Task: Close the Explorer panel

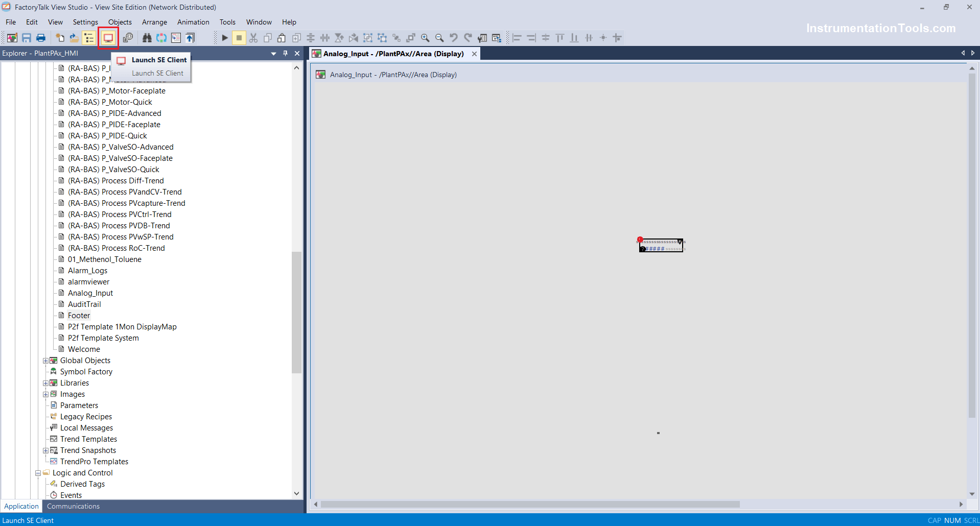Action: tap(297, 53)
